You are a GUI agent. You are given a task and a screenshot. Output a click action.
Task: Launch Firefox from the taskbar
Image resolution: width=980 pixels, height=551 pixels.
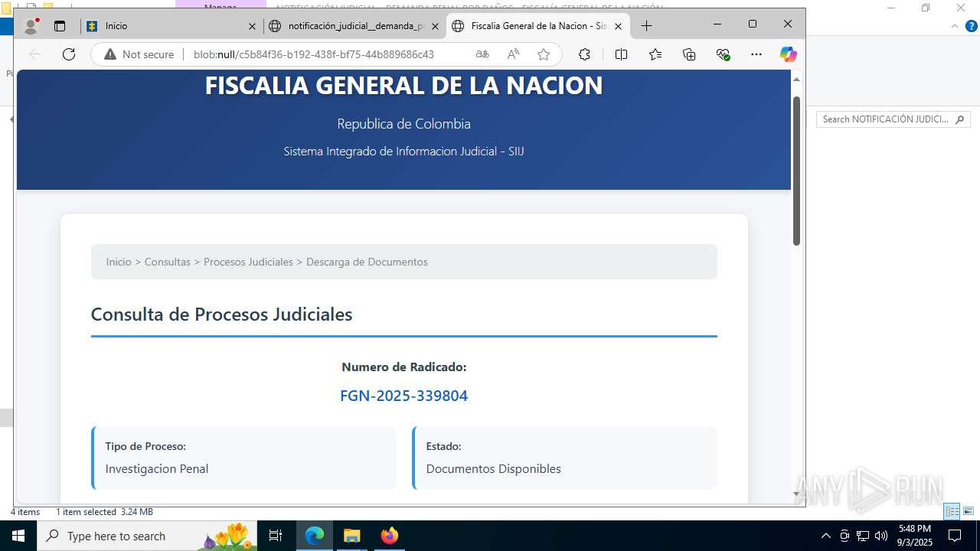tap(390, 536)
